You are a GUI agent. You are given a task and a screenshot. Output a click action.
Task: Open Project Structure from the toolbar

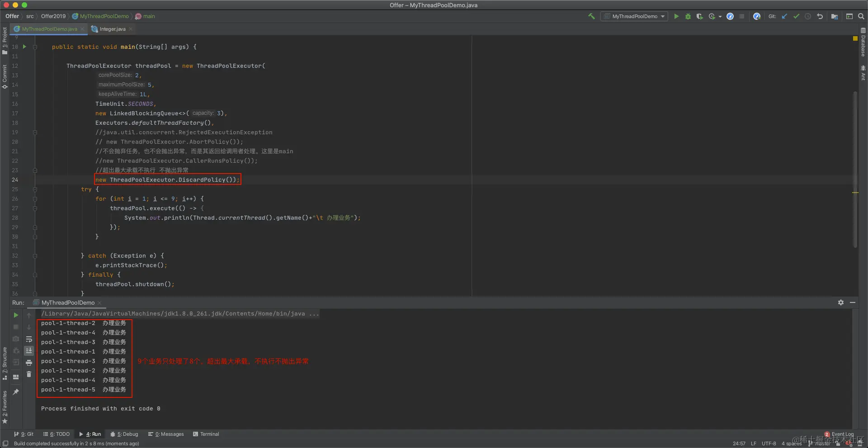coord(835,16)
